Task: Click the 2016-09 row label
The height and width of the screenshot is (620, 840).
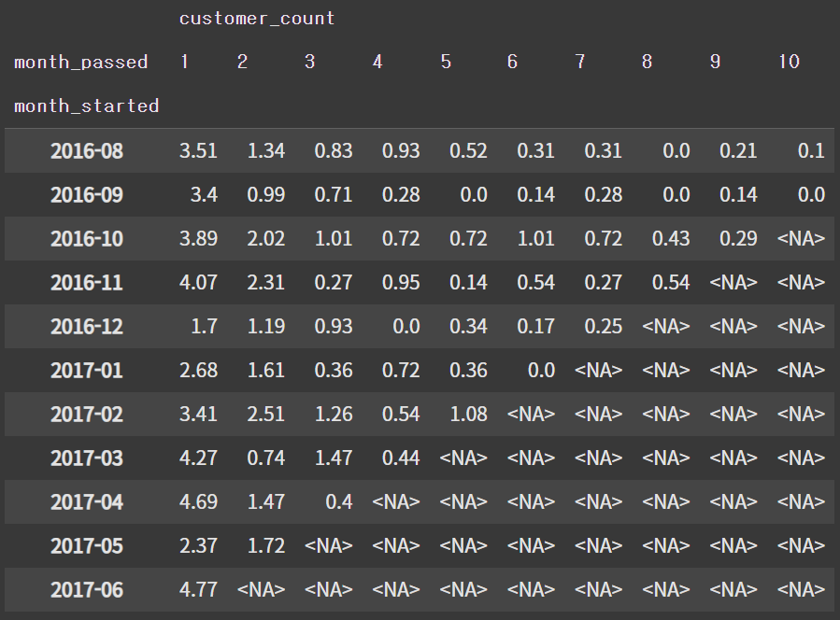Action: (x=87, y=195)
